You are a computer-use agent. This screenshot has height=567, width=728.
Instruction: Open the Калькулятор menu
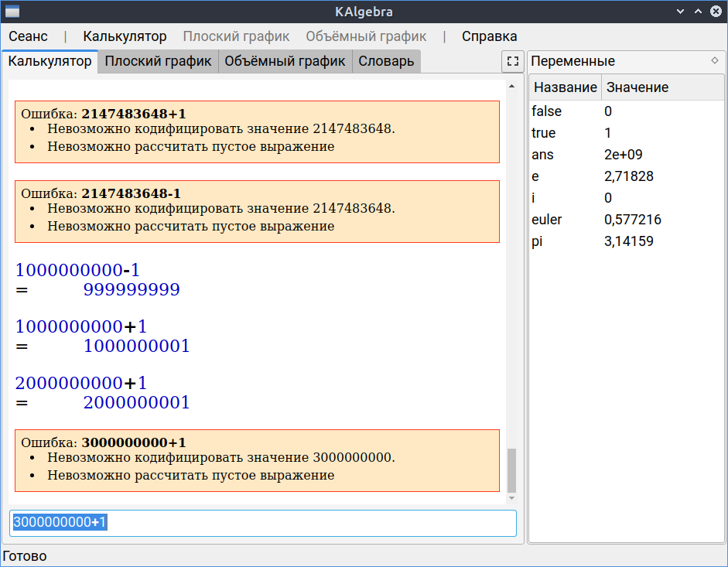pyautogui.click(x=125, y=36)
